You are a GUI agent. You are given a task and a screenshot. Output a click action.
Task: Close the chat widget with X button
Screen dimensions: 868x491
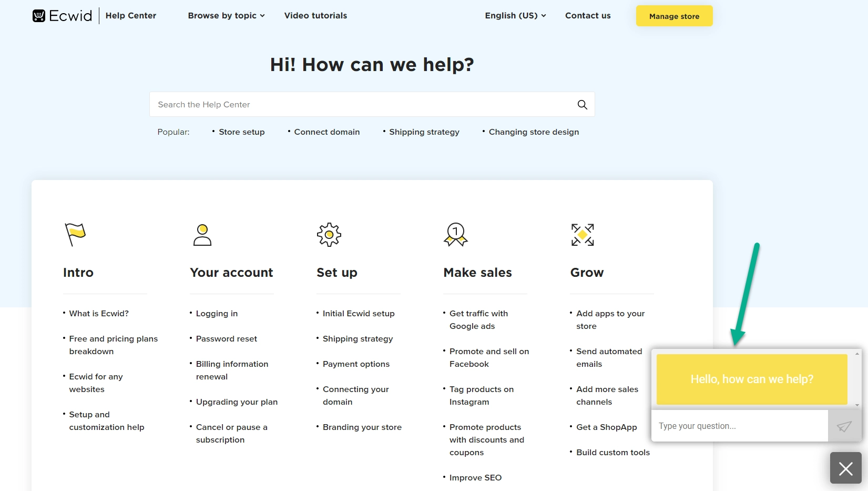846,468
